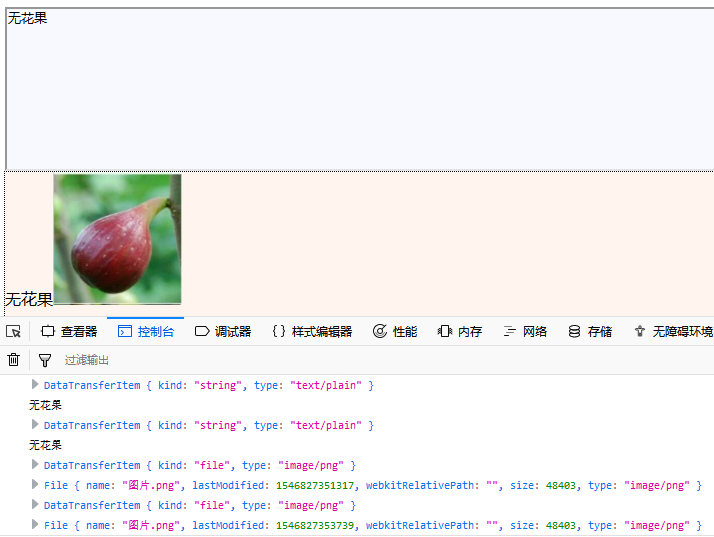This screenshot has height=537, width=714.
Task: Open the 调试器 debugger tab
Action: [x=223, y=332]
